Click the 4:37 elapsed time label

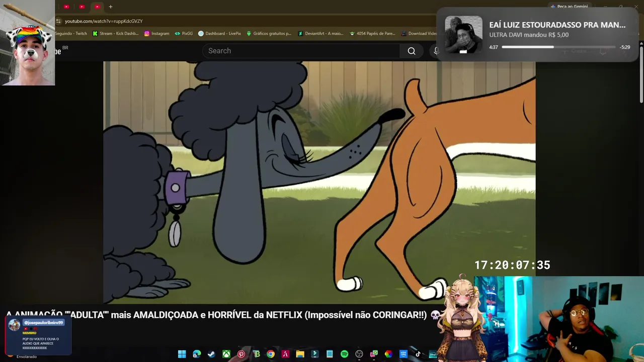click(x=494, y=47)
